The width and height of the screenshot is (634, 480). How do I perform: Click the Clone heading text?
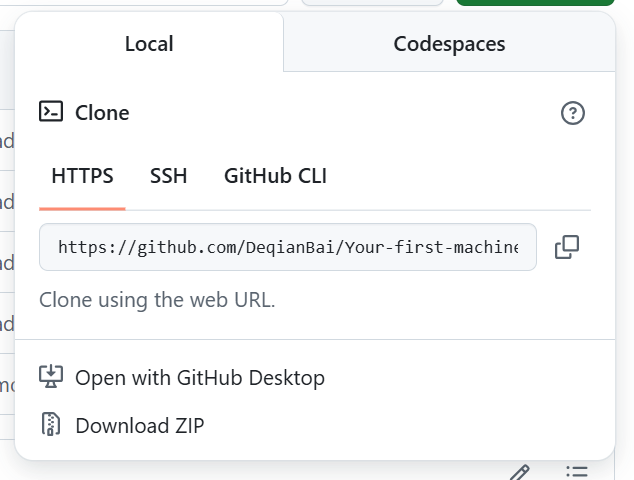(102, 112)
